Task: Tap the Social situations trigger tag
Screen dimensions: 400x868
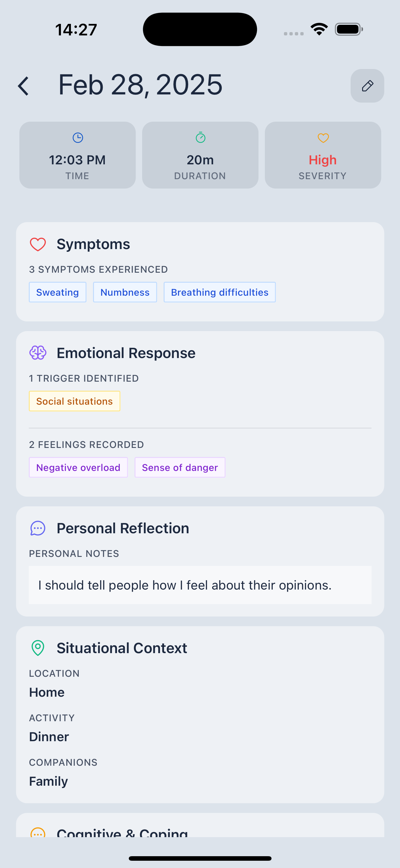Action: (x=75, y=401)
